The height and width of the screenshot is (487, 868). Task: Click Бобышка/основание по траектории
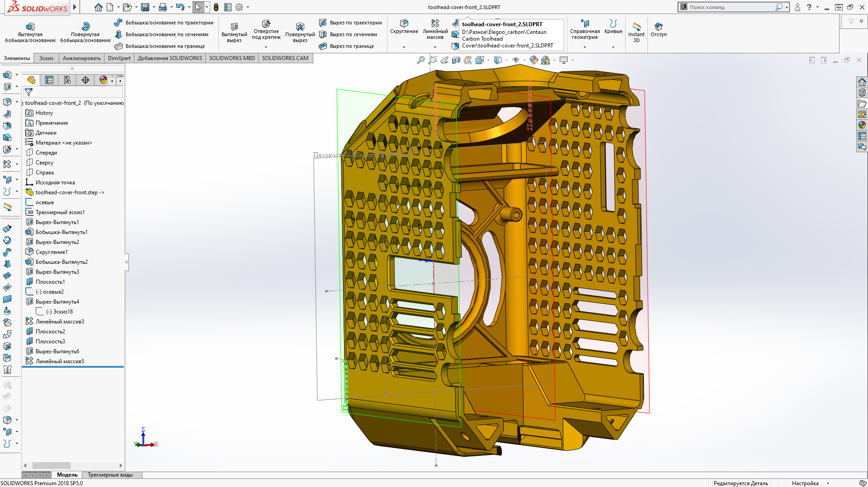click(164, 23)
